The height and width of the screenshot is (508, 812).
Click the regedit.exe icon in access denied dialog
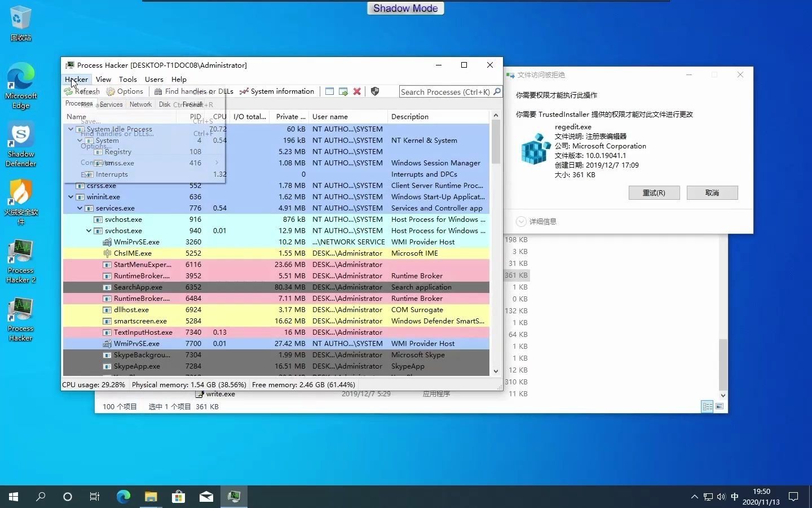pyautogui.click(x=535, y=149)
